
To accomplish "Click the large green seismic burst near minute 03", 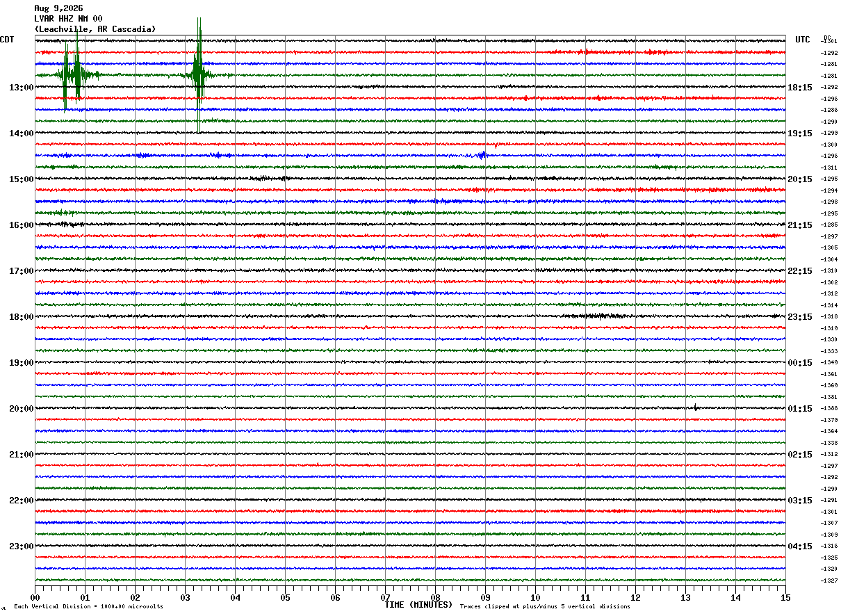I will pos(199,75).
